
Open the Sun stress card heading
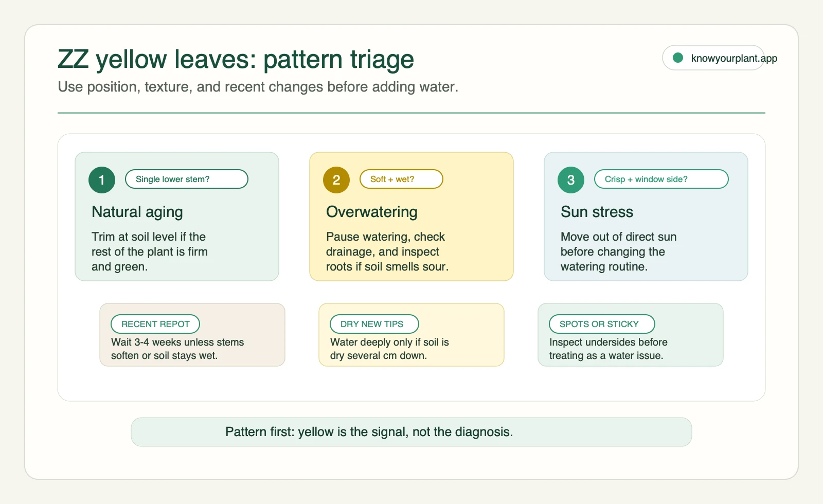tap(597, 212)
